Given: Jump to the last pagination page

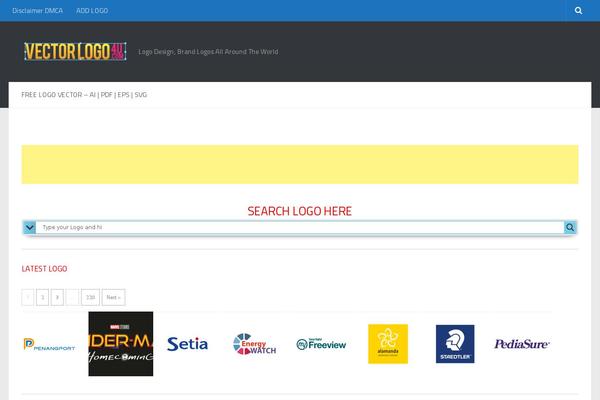Looking at the screenshot, I should (90, 297).
